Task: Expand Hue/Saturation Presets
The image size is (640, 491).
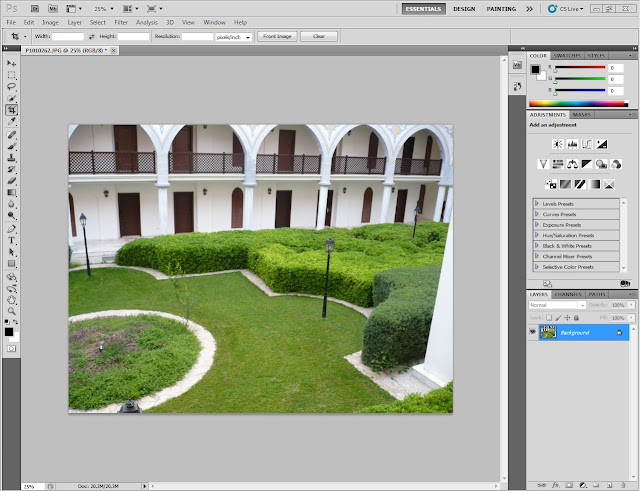Action: pos(537,235)
